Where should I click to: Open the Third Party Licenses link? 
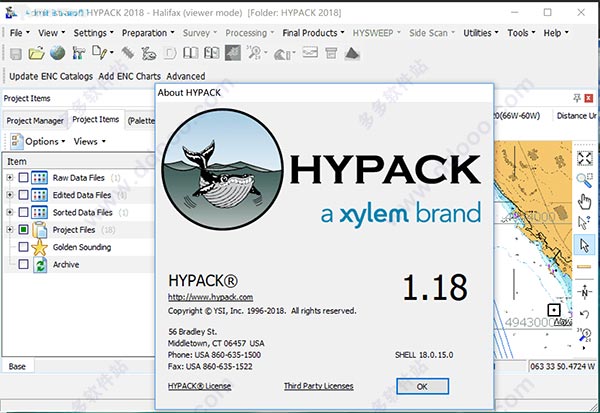click(318, 386)
